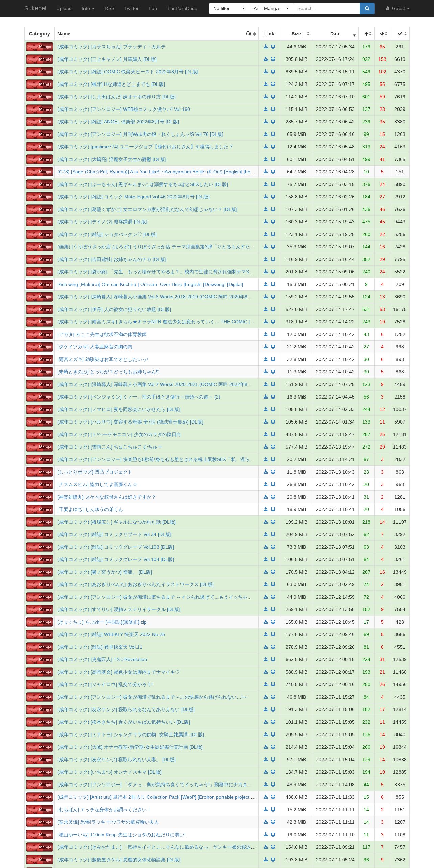Viewport: 434px width, 868px height.
Task: Click the completed count 14956
Action: [x=400, y=684]
